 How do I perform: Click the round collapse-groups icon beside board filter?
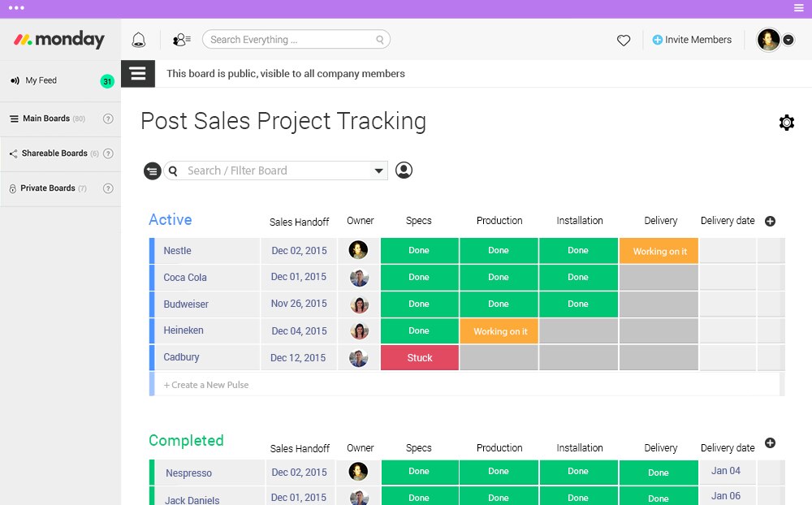tap(153, 171)
